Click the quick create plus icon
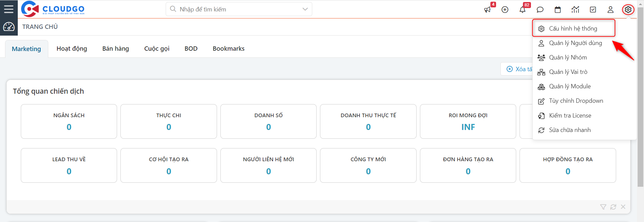This screenshot has width=644, height=222. pyautogui.click(x=505, y=10)
